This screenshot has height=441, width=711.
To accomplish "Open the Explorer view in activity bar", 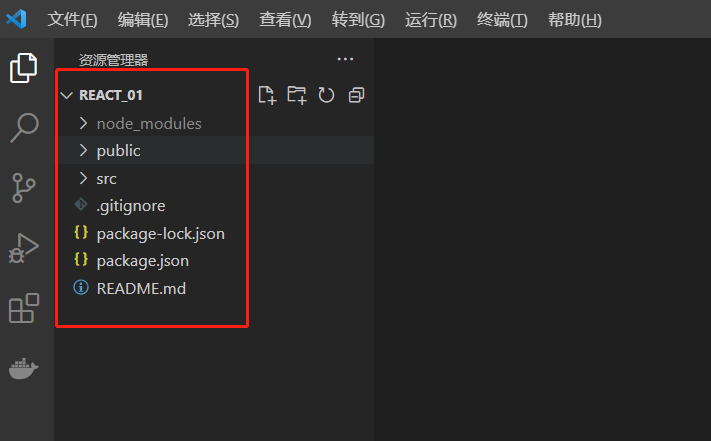I will (x=24, y=68).
